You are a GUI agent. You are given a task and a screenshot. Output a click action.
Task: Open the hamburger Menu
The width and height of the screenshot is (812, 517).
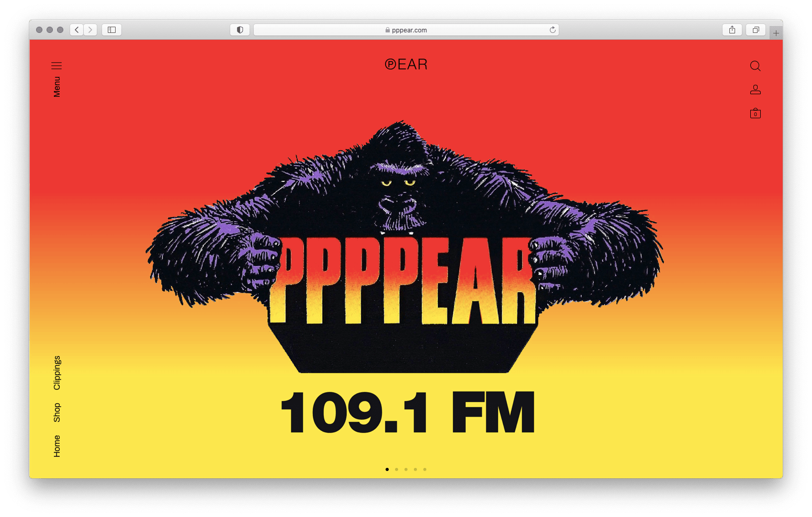coord(56,66)
